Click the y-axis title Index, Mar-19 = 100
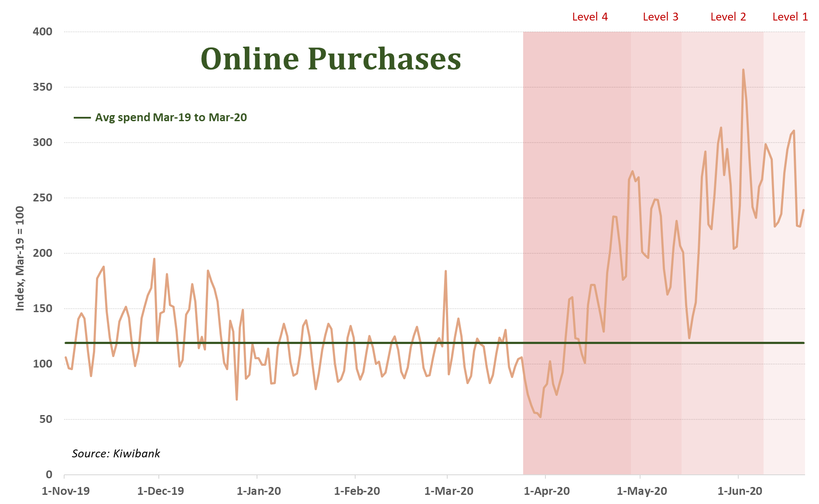This screenshot has width=819, height=504. tap(20, 259)
